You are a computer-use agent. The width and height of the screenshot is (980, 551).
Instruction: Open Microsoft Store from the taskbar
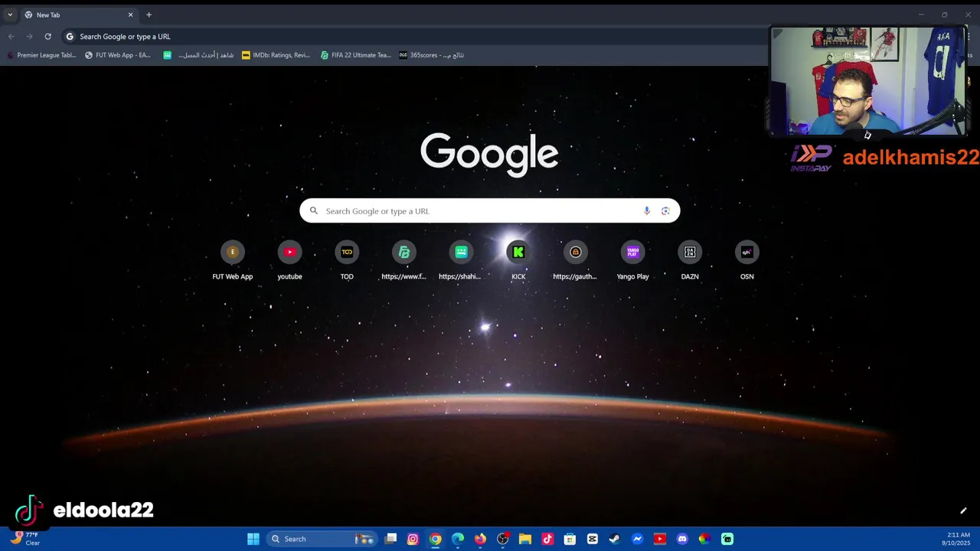tap(570, 539)
